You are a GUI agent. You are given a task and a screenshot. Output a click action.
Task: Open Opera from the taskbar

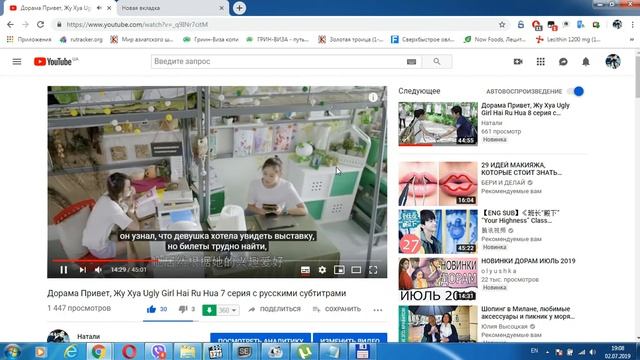coord(129,352)
